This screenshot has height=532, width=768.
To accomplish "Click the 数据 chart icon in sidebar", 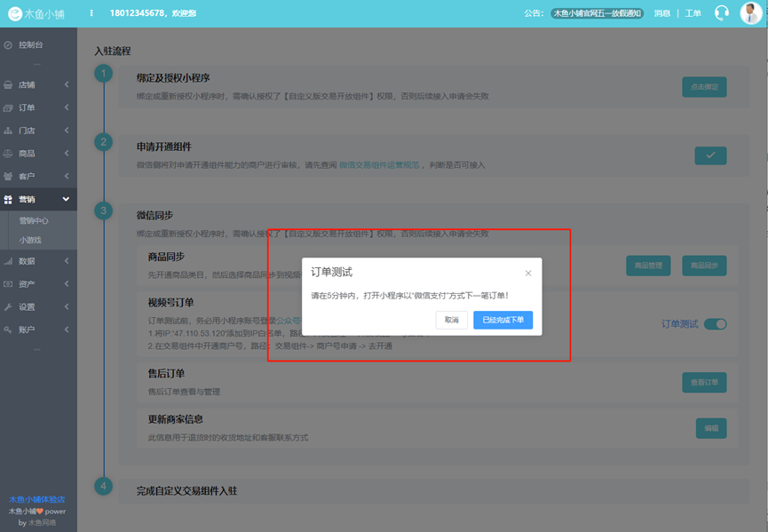I will point(8,261).
